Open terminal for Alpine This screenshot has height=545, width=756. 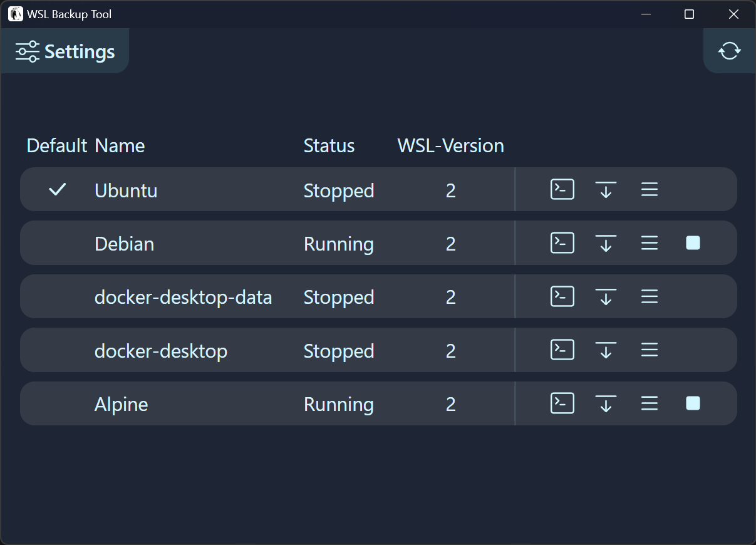tap(562, 403)
